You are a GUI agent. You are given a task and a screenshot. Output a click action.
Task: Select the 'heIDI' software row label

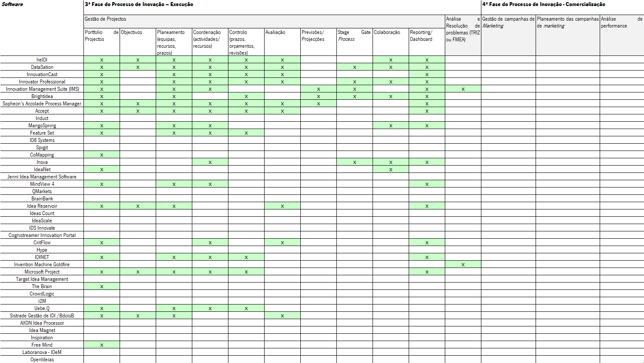click(x=42, y=60)
